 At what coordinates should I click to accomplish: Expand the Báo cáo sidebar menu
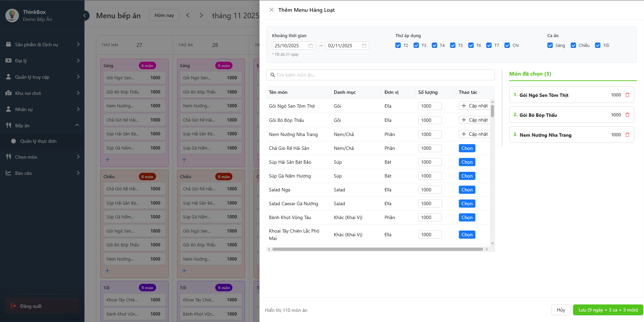point(42,173)
